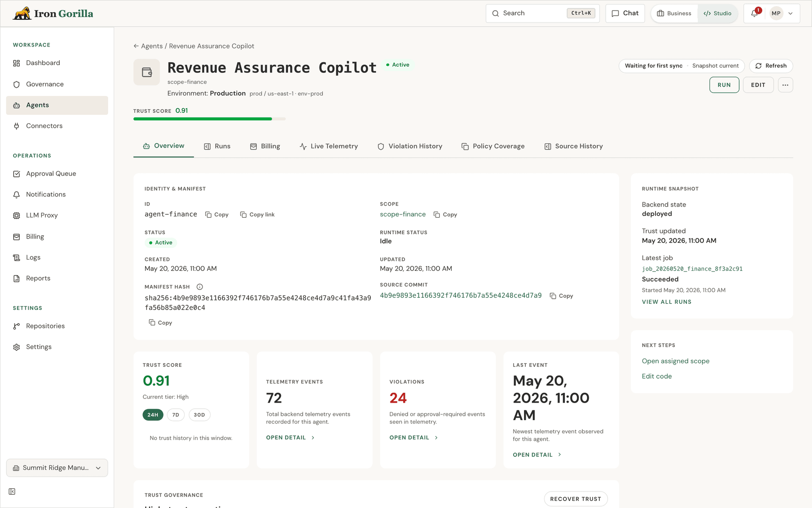This screenshot has height=508, width=812.
Task: Copy the source commit hash
Action: [561, 296]
